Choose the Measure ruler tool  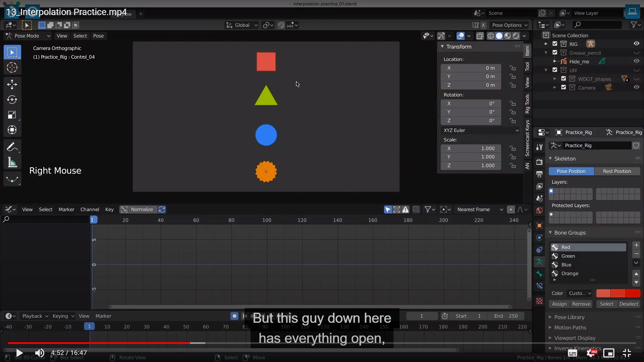tap(12, 163)
